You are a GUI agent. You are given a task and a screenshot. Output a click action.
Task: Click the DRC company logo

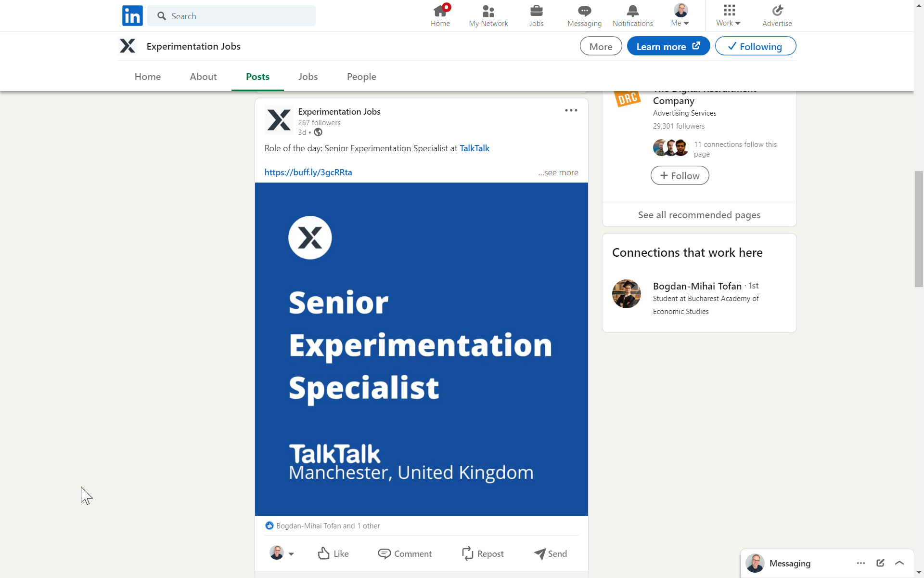tap(628, 98)
